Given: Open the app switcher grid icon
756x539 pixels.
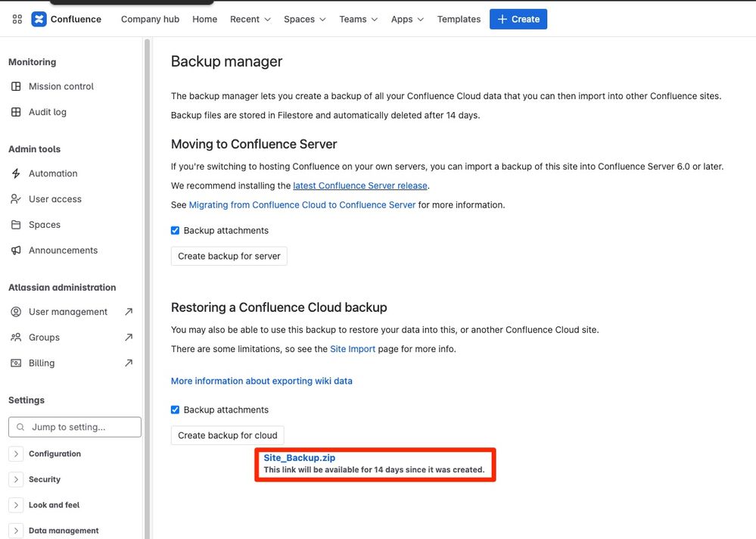Looking at the screenshot, I should click(17, 19).
